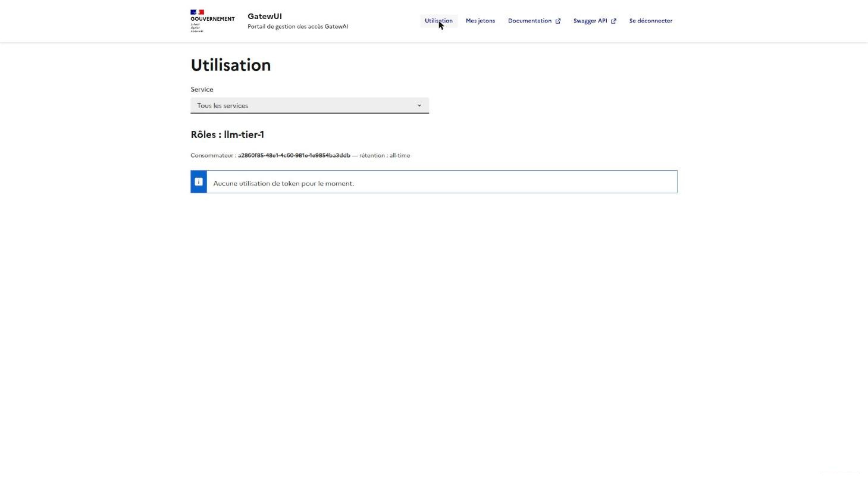Click the "Service" field label
The image size is (868, 483).
click(x=202, y=89)
